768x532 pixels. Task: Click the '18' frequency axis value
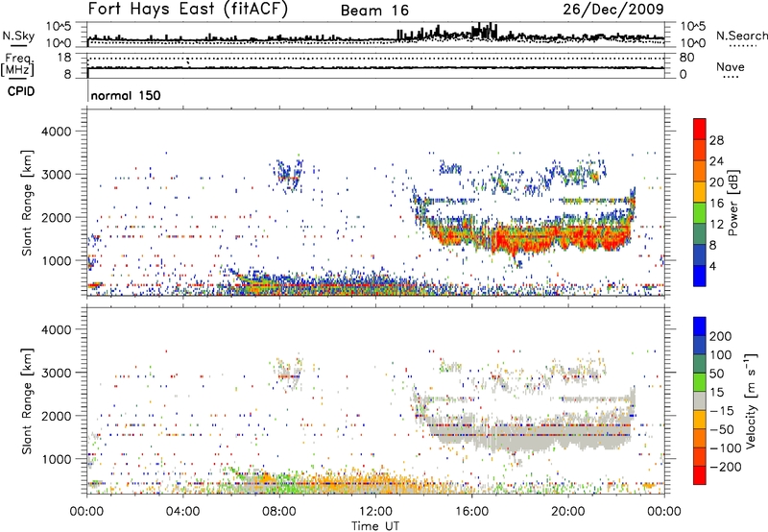64,58
